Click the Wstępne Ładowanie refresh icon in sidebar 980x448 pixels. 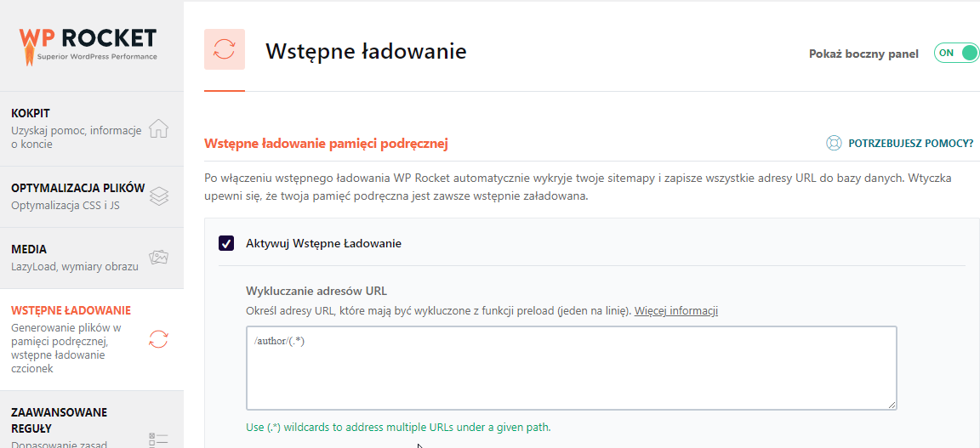point(159,339)
